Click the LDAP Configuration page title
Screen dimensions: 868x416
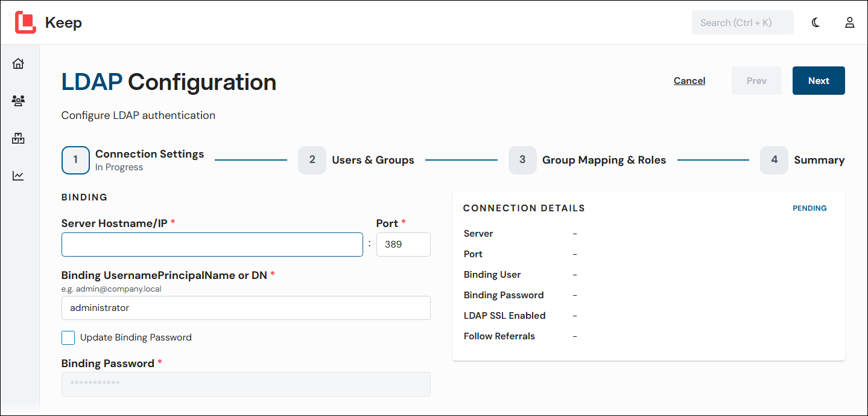[x=169, y=82]
